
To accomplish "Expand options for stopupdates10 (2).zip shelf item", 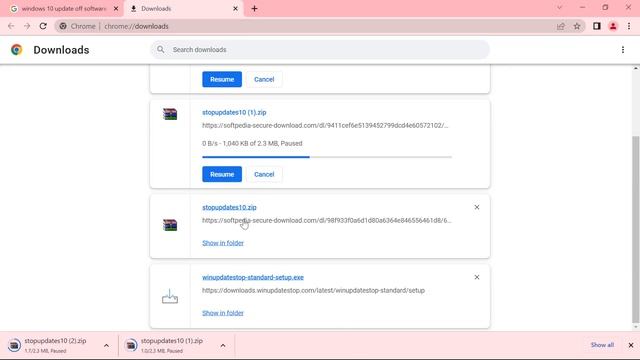I will point(106,346).
